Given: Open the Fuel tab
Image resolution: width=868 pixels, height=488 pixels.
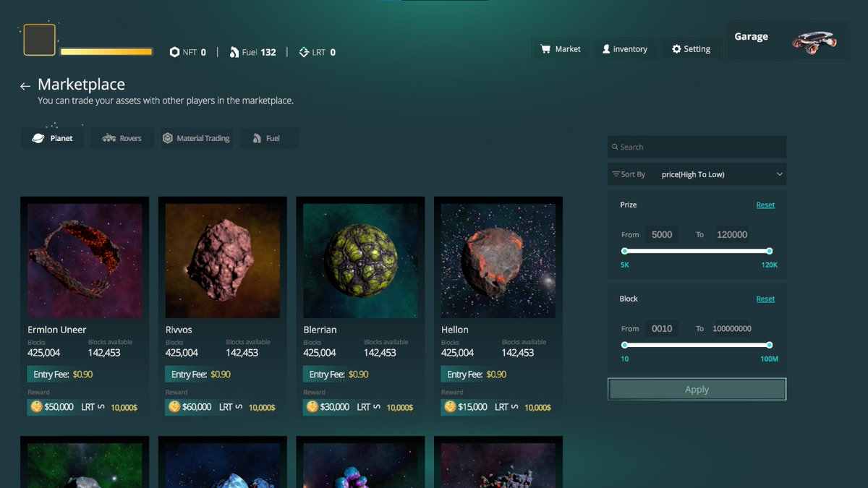Looking at the screenshot, I should [269, 138].
